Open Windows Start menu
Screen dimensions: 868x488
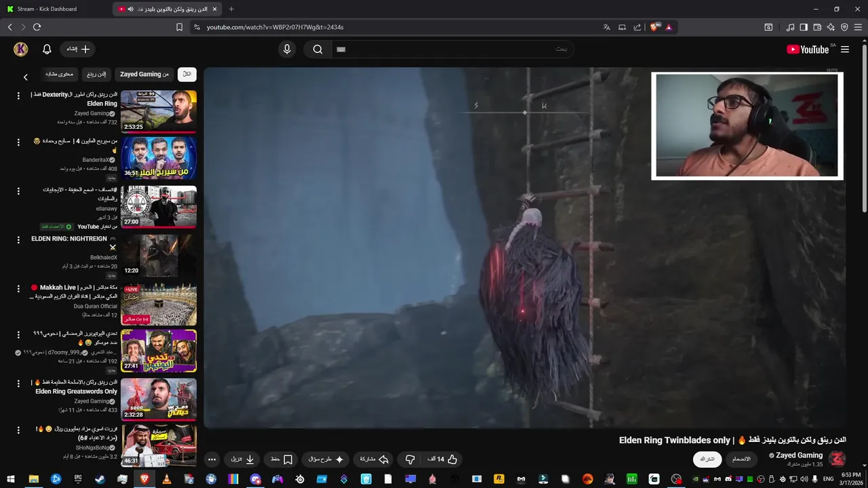pos(11,479)
